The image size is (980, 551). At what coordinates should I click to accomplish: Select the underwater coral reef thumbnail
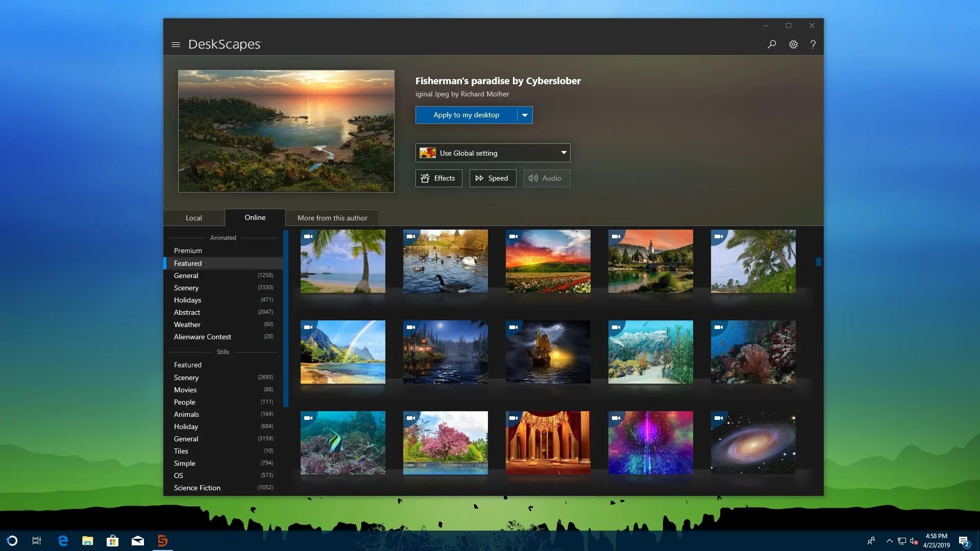753,352
